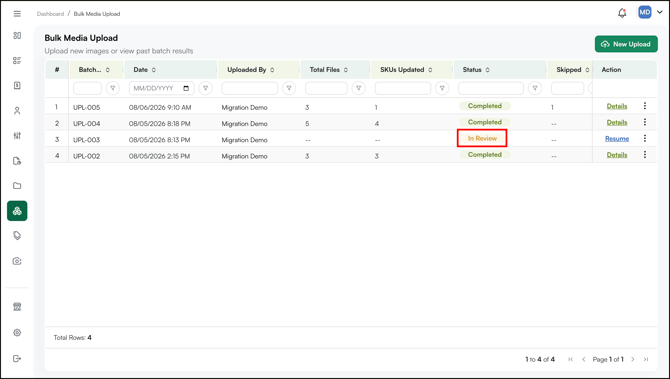Open the three-dot menu for UPL-003
The height and width of the screenshot is (379, 670).
click(x=645, y=138)
